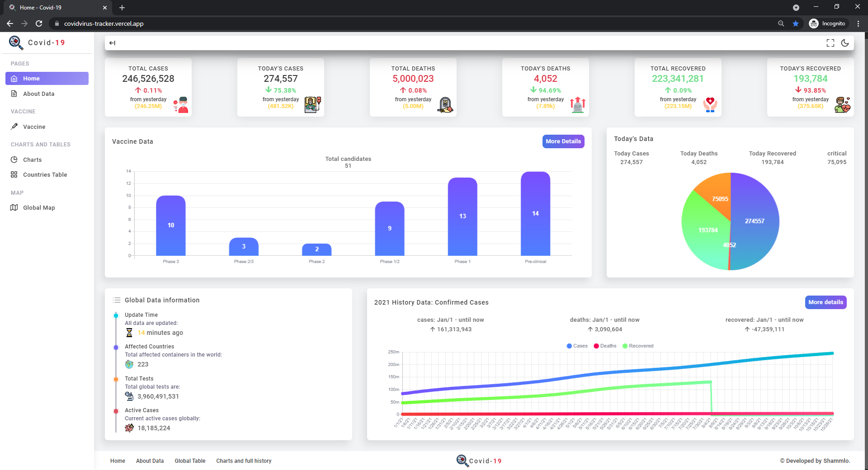Toggle the Cases series in the chart legend

(577, 346)
